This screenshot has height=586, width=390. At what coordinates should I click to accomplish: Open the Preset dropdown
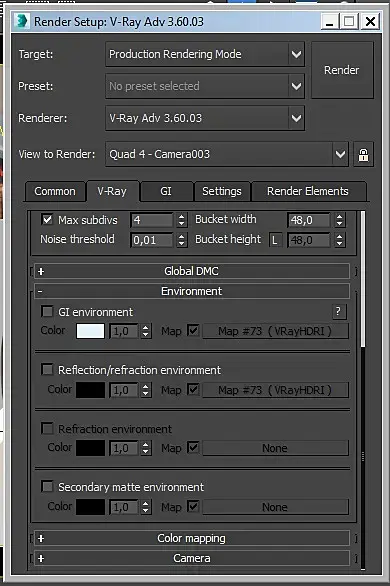point(205,86)
